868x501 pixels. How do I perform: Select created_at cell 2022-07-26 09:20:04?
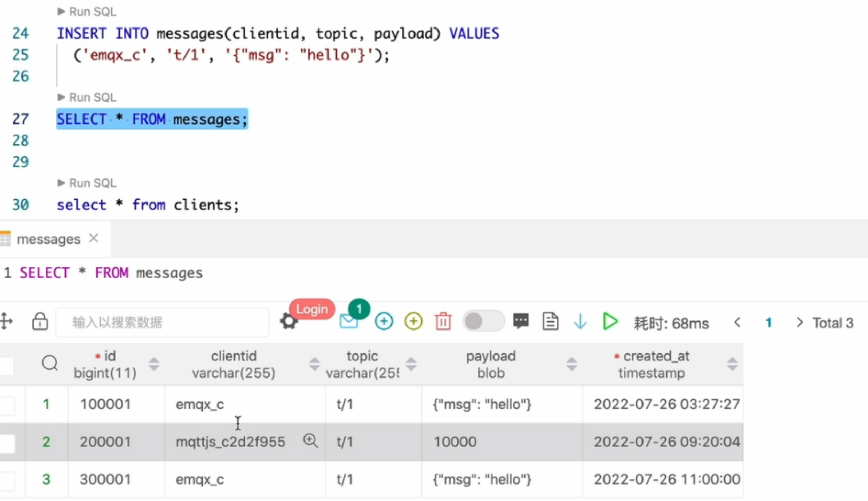tap(663, 442)
